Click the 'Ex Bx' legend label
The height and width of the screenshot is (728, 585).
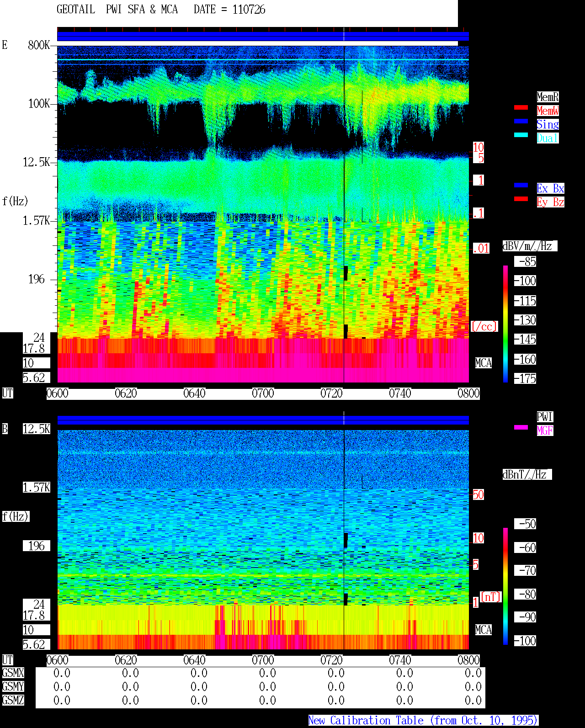pos(550,188)
